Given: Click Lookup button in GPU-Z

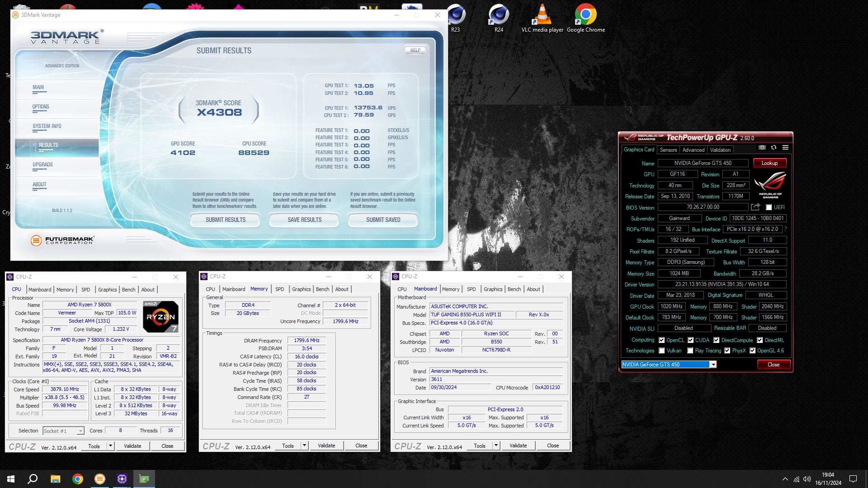Looking at the screenshot, I should point(769,163).
